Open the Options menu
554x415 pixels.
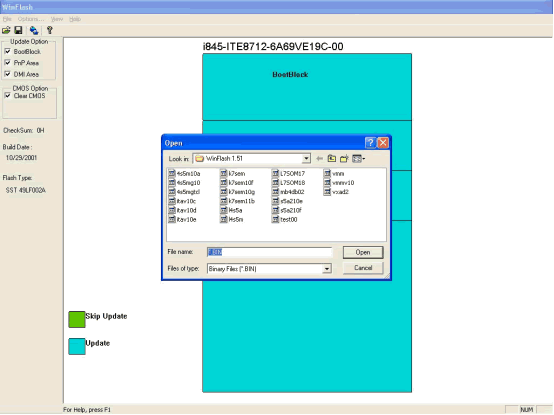pyautogui.click(x=31, y=19)
